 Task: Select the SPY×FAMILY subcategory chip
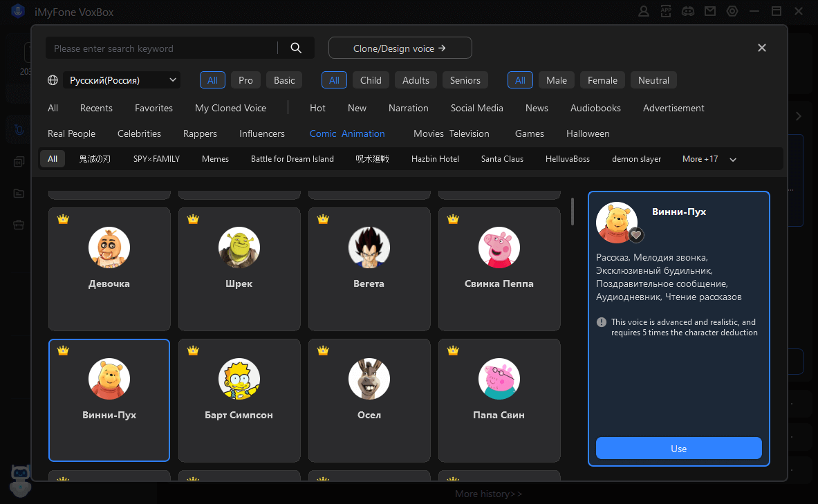click(x=156, y=159)
